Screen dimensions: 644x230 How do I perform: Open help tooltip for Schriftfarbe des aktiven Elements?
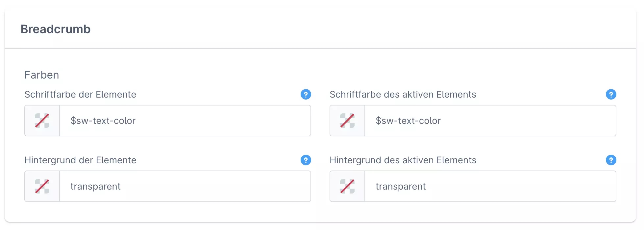pyautogui.click(x=611, y=95)
